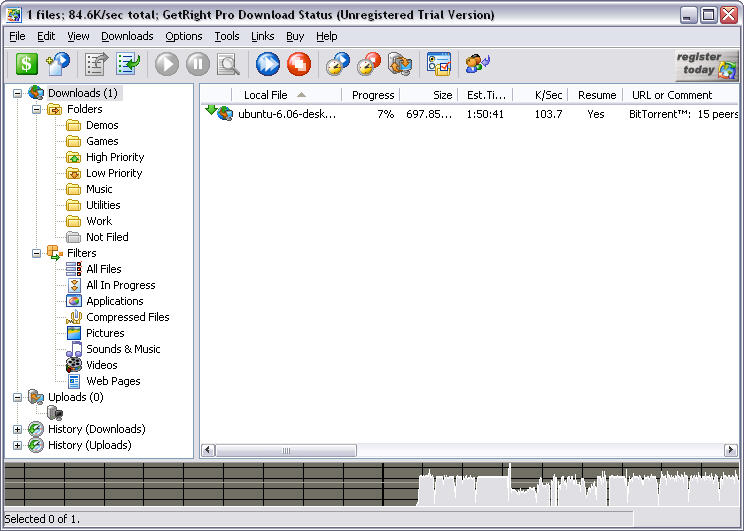The height and width of the screenshot is (531, 744).
Task: Collapse the Filters tree node
Action: [37, 253]
